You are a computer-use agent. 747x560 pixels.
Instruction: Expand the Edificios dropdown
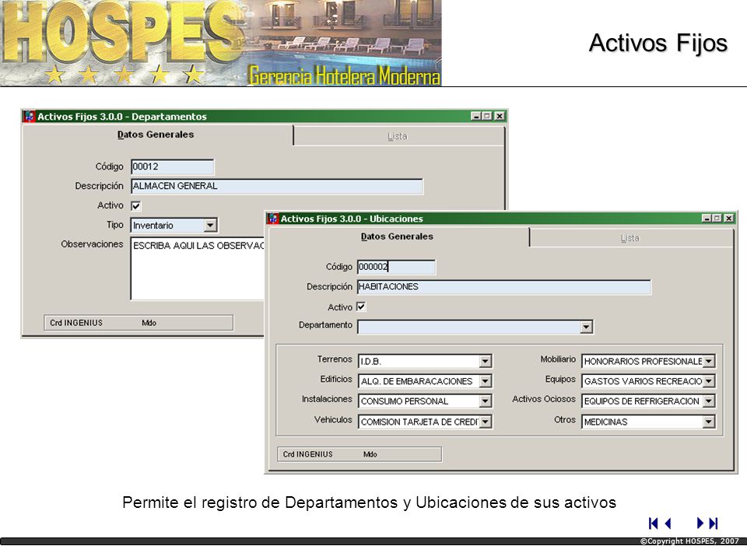pyautogui.click(x=485, y=381)
